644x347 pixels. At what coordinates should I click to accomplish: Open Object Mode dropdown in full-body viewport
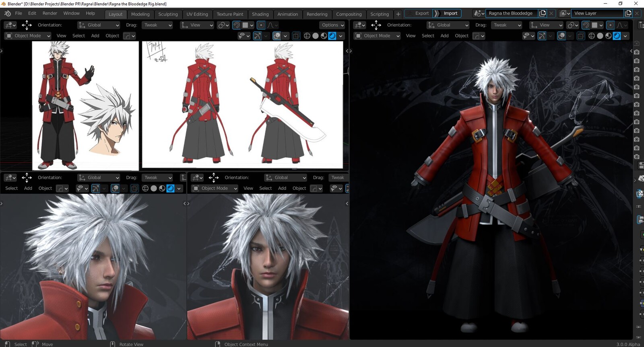click(377, 36)
